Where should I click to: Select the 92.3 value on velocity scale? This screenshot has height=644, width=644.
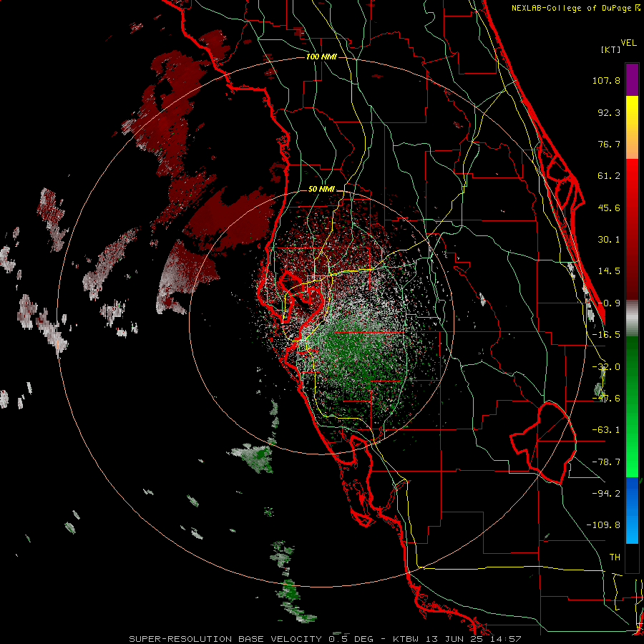(609, 112)
